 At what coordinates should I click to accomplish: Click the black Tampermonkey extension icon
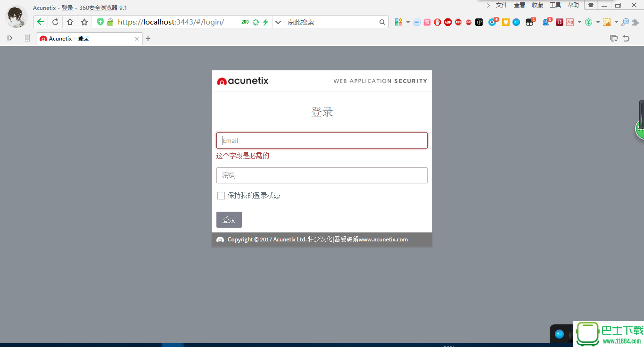pyautogui.click(x=530, y=22)
